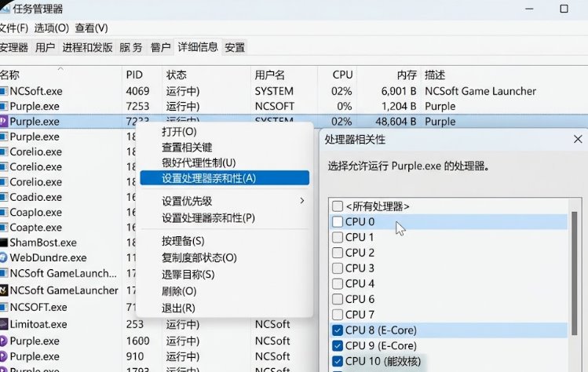Tick the CPU 6 checkbox
This screenshot has height=372, width=588.
point(338,299)
